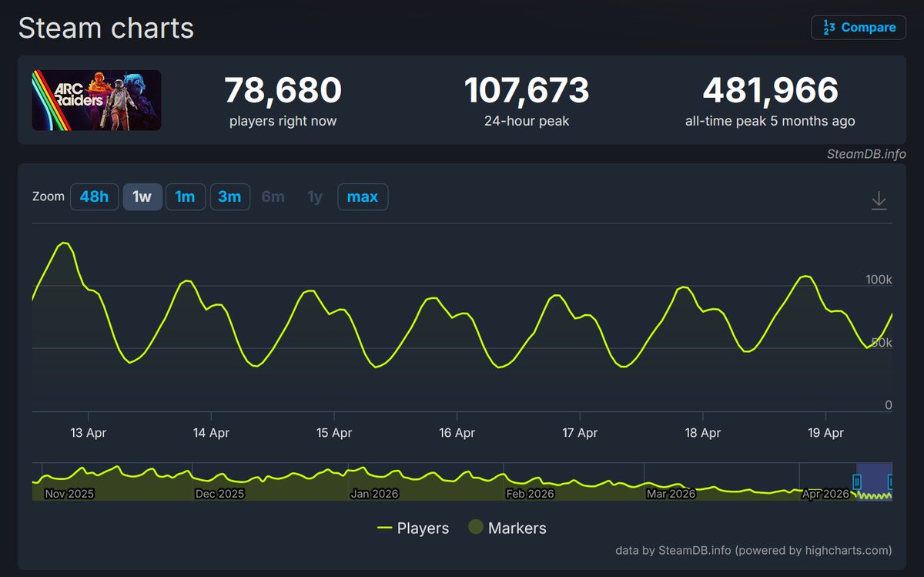Switch chart zoom to 1m
The image size is (924, 577).
(x=185, y=196)
